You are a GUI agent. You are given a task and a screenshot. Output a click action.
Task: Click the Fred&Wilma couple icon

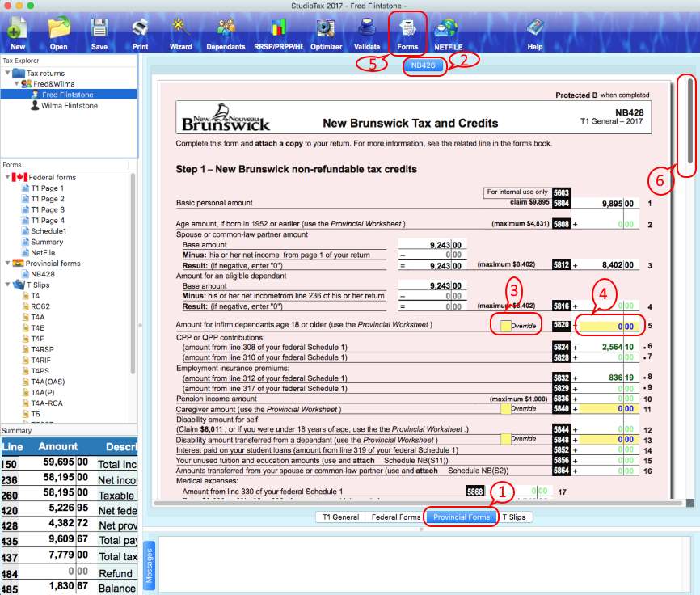27,83
